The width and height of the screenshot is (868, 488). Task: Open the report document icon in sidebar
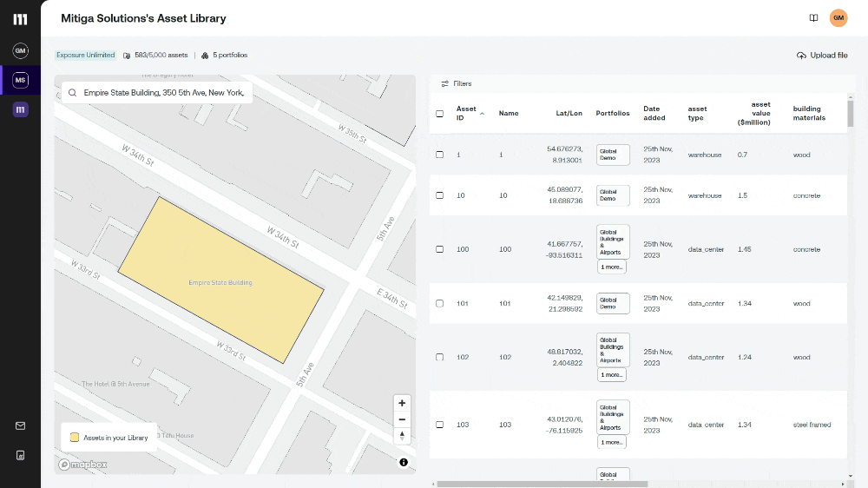(x=21, y=455)
